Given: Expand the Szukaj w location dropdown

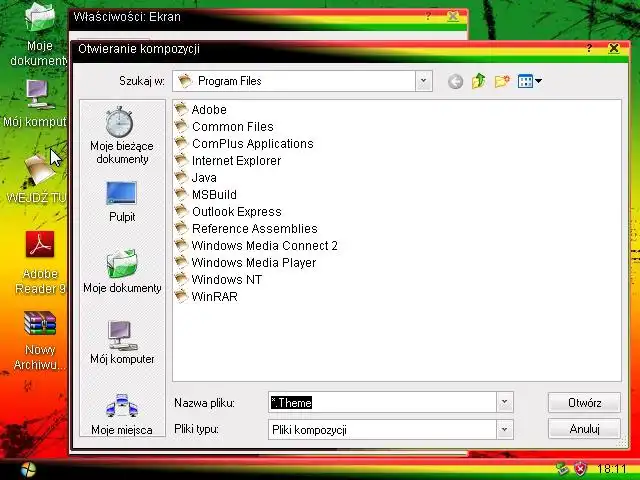Looking at the screenshot, I should click(424, 81).
